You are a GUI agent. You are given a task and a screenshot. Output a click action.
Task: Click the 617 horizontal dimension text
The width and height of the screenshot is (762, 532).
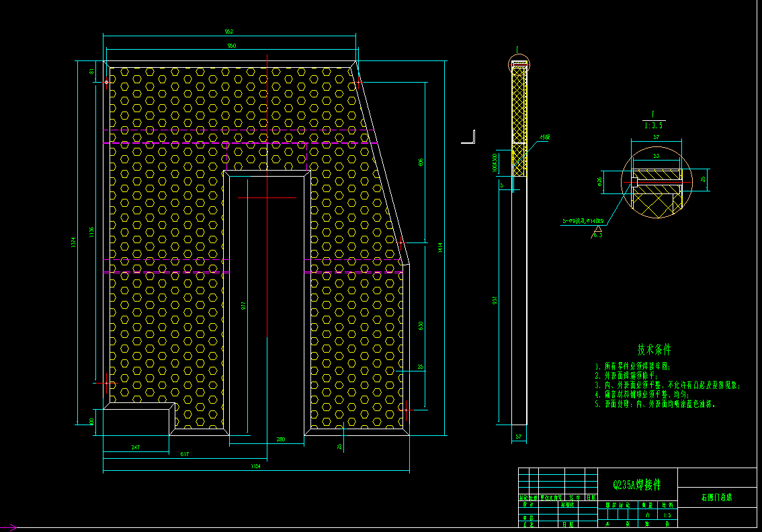pos(185,454)
